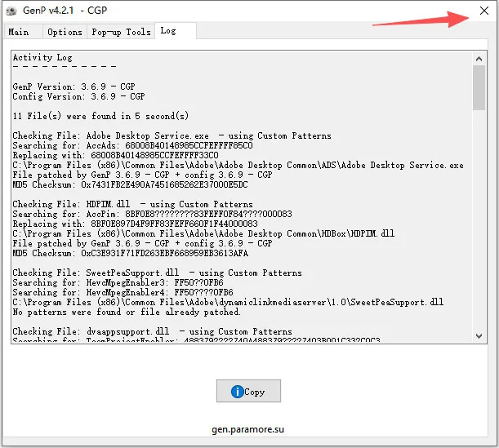Click the 'GenP Version: 3.6.9 - CGP' line

click(74, 86)
